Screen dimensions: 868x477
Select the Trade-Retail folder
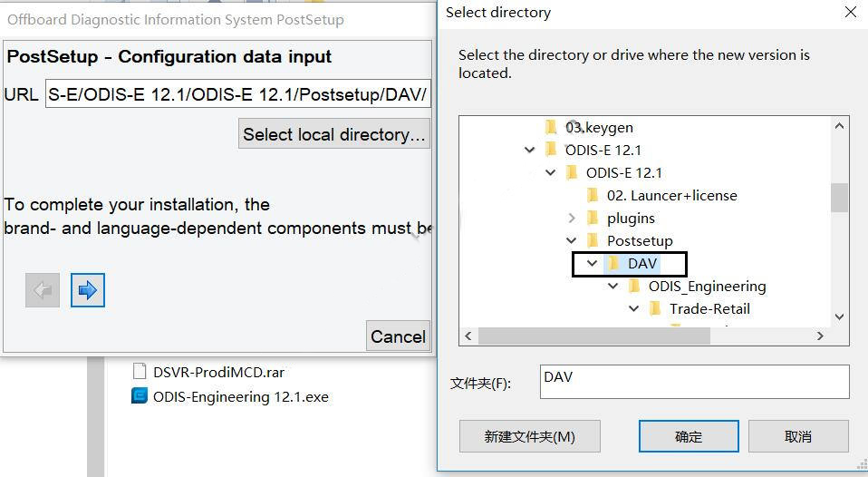(x=709, y=308)
